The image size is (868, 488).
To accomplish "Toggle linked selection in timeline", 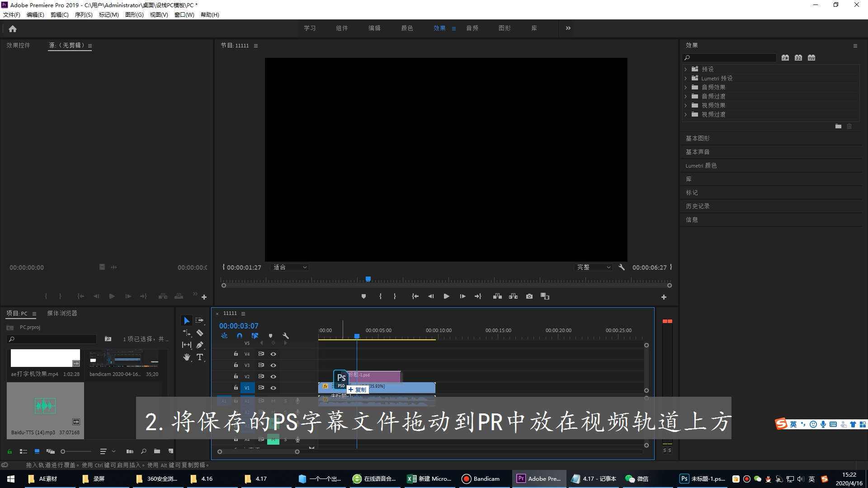I will click(x=255, y=336).
